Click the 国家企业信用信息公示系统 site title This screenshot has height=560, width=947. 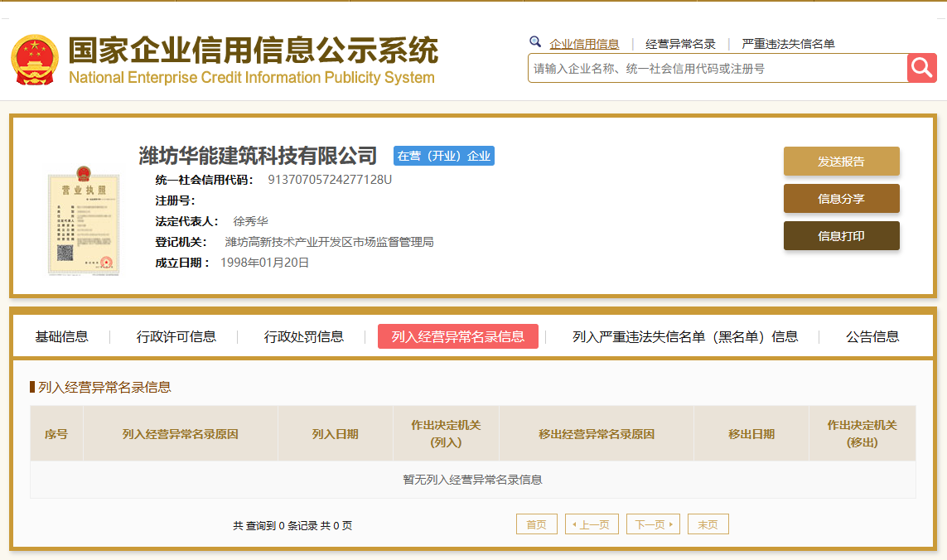coord(253,50)
